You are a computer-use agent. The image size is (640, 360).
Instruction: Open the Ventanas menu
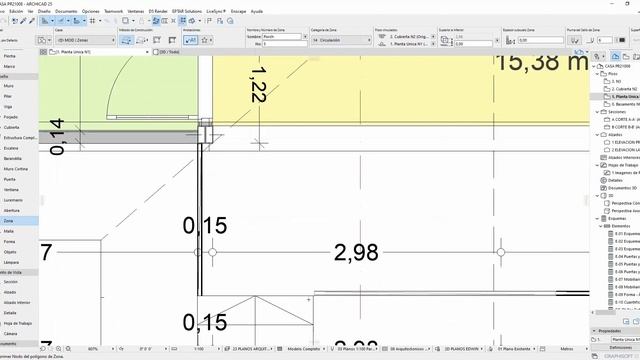tap(136, 11)
